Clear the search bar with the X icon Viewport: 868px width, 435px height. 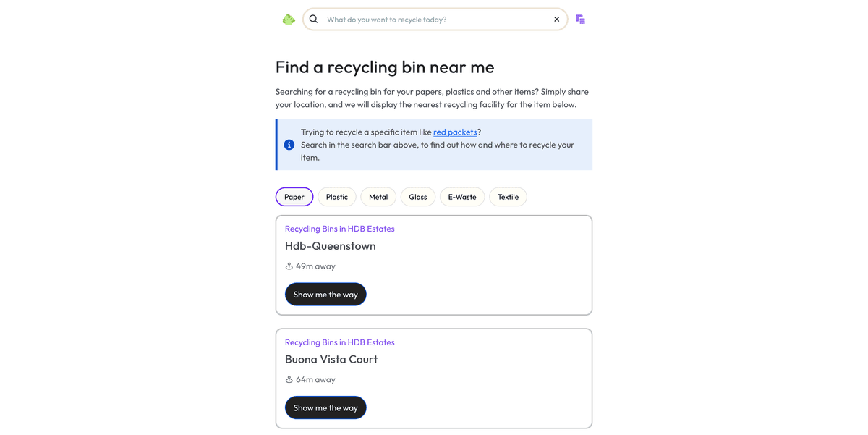click(x=556, y=19)
